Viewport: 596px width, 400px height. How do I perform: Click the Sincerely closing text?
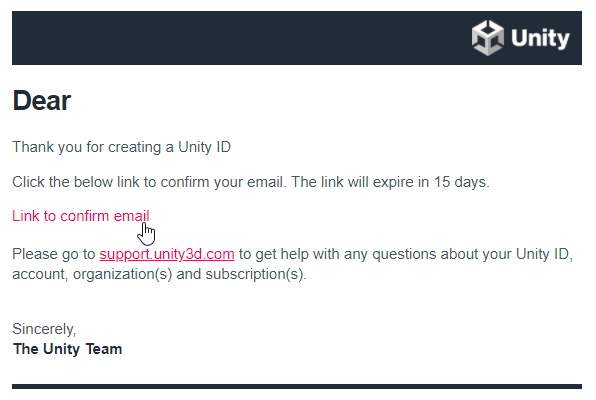pos(44,329)
